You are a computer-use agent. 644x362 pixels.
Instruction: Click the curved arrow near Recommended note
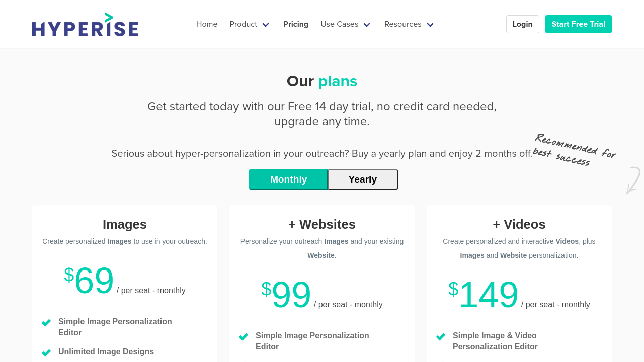pyautogui.click(x=633, y=180)
